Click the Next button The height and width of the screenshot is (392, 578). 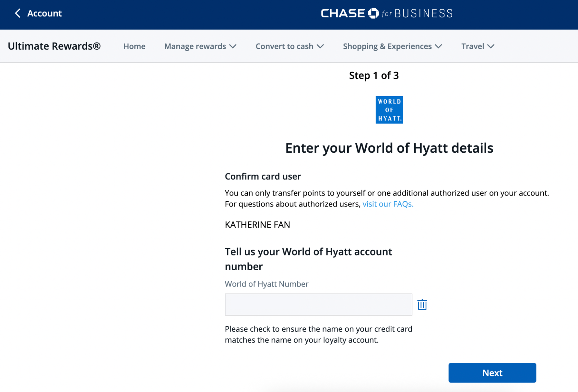click(x=492, y=373)
